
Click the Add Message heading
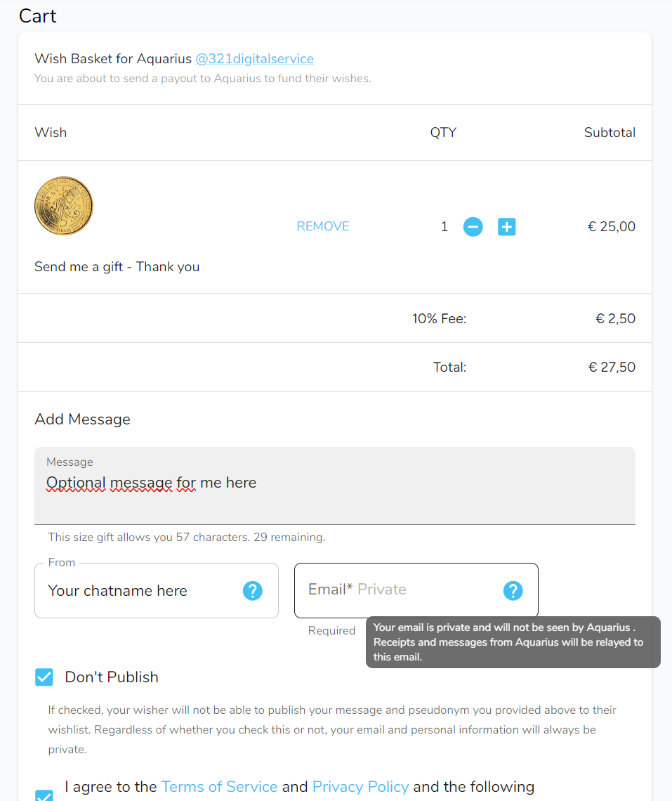tap(82, 419)
